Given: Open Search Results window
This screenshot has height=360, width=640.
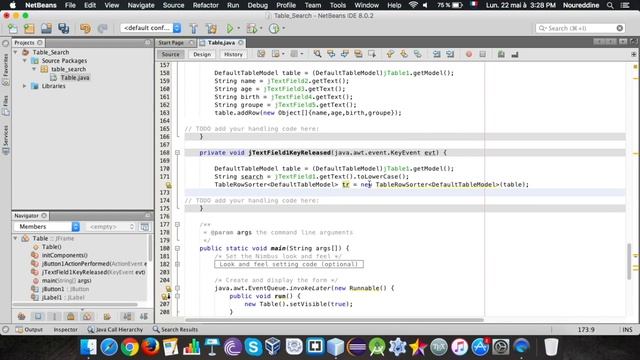Looking at the screenshot, I should [176, 329].
